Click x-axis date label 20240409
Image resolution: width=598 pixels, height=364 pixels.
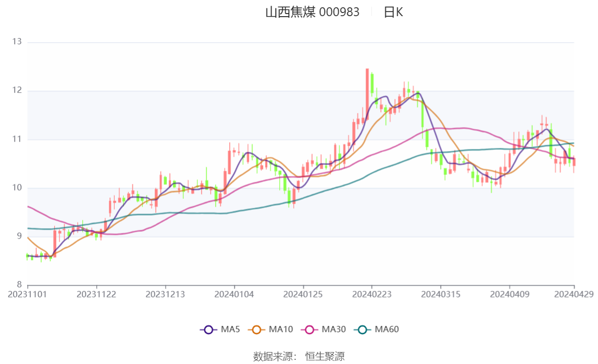(x=509, y=294)
